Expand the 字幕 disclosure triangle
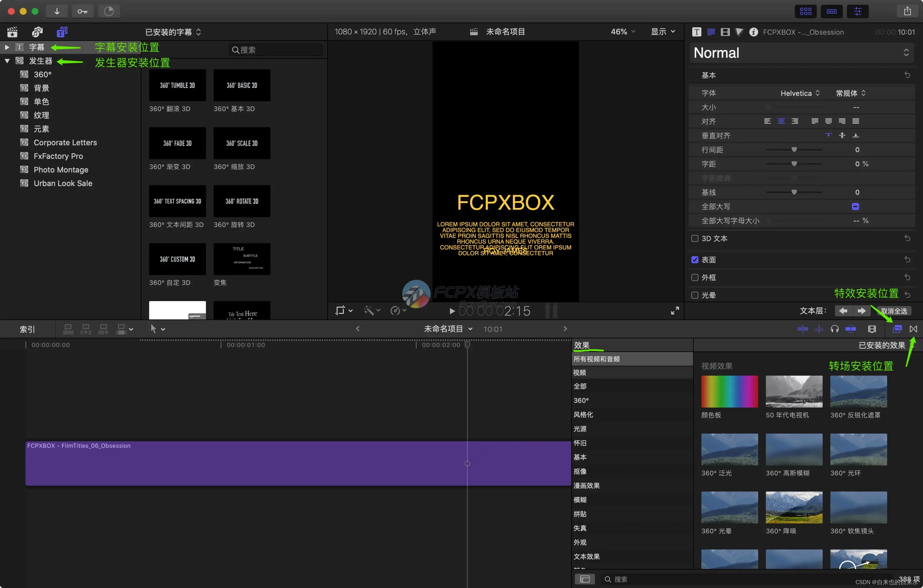Image resolution: width=923 pixels, height=588 pixels. pyautogui.click(x=7, y=47)
